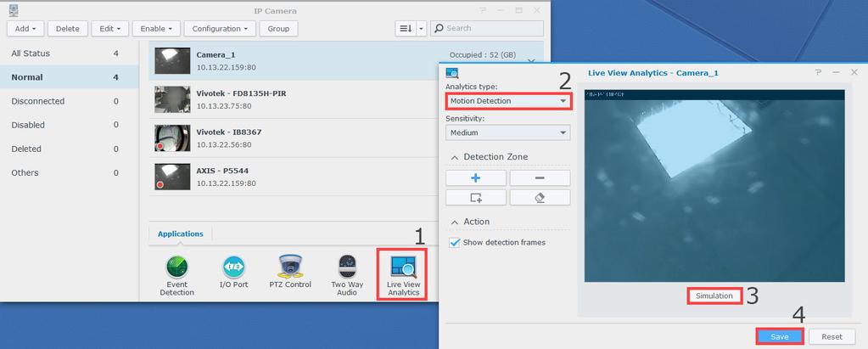
Task: Remove detection zone with minus button
Action: coord(540,177)
